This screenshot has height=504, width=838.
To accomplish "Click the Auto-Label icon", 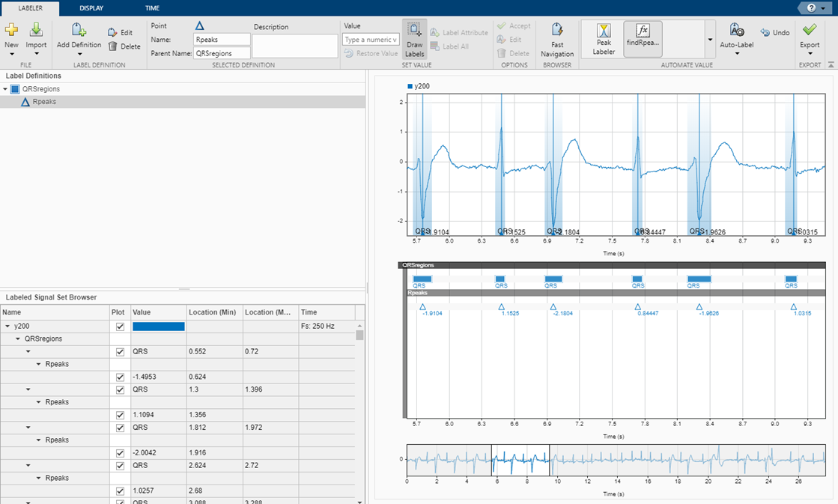I will tap(736, 31).
